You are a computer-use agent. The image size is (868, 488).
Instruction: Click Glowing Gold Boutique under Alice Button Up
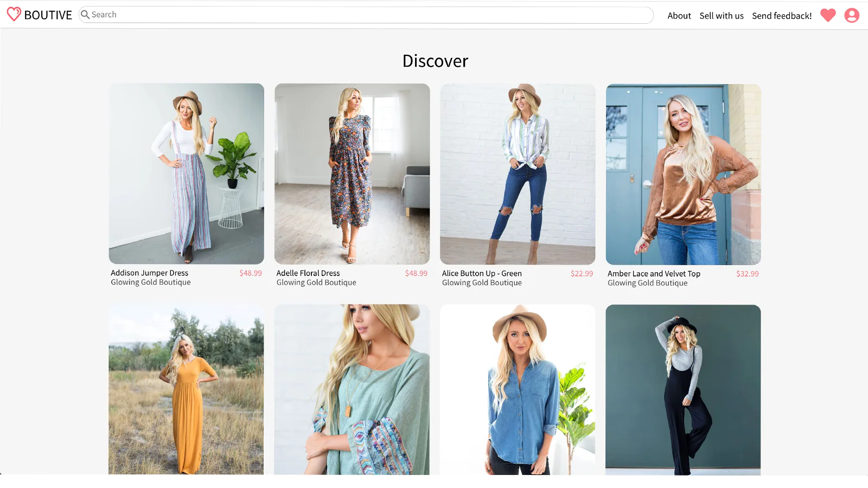coord(482,282)
